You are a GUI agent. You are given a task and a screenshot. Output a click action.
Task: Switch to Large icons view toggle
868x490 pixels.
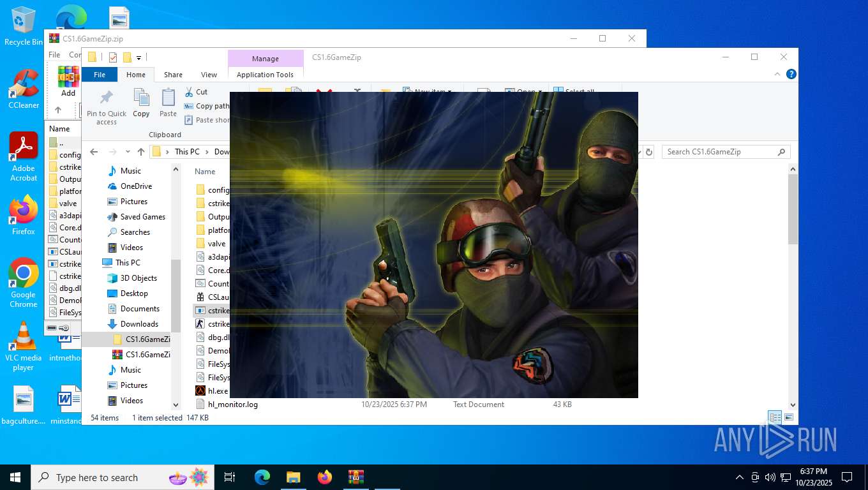[x=789, y=418]
